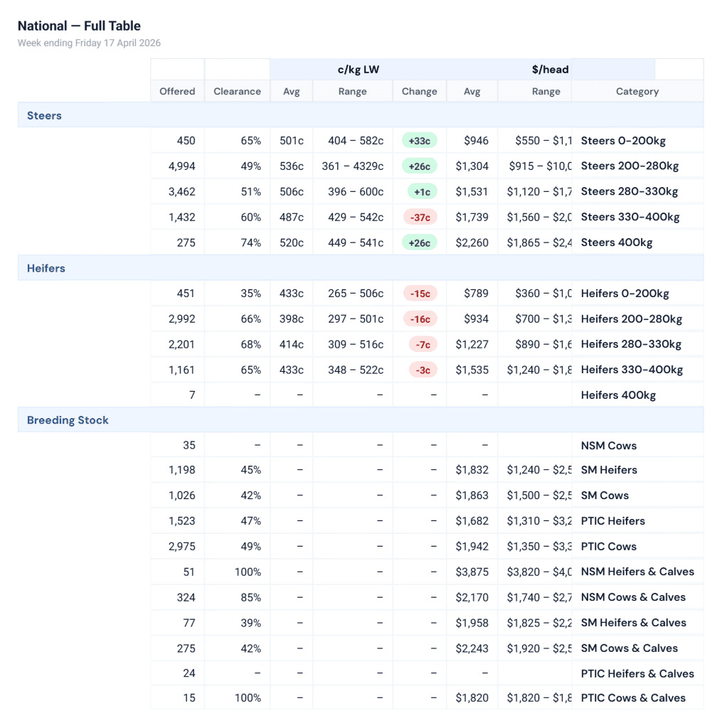This screenshot has height=728, width=722.
Task: Collapse the Steers section header
Action: [44, 115]
